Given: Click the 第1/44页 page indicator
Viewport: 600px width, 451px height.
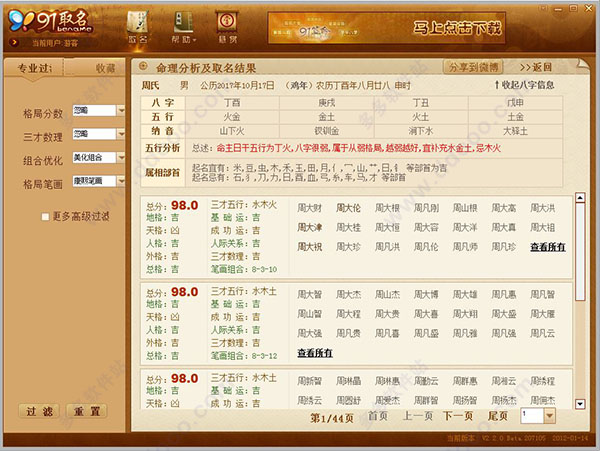Looking at the screenshot, I should click(332, 418).
